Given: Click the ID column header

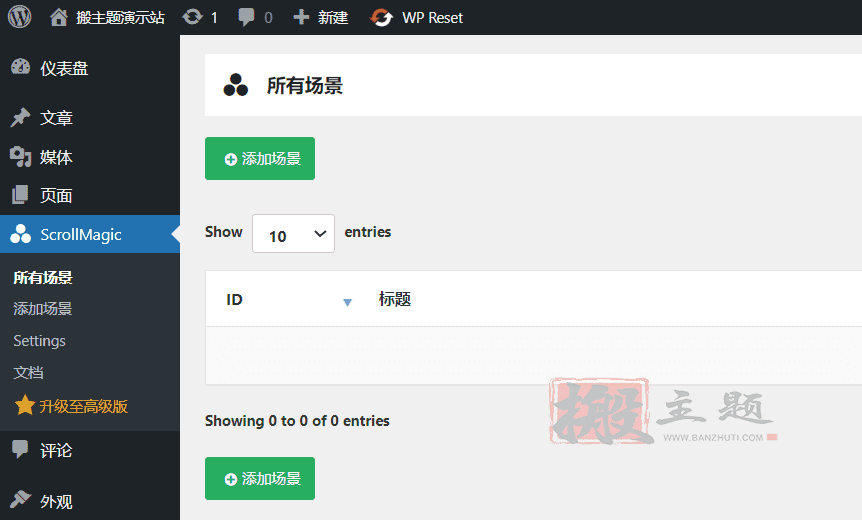Looking at the screenshot, I should 234,300.
